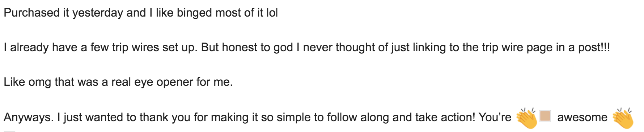The width and height of the screenshot is (644, 132).
Task: Click the word "binged" in first line
Action: click(x=194, y=13)
